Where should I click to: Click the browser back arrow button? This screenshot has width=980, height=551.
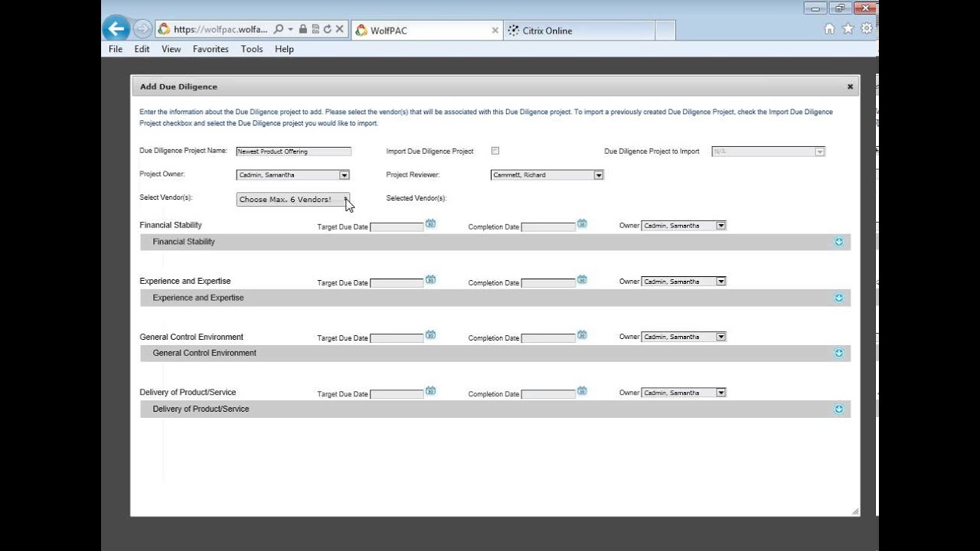[x=116, y=29]
